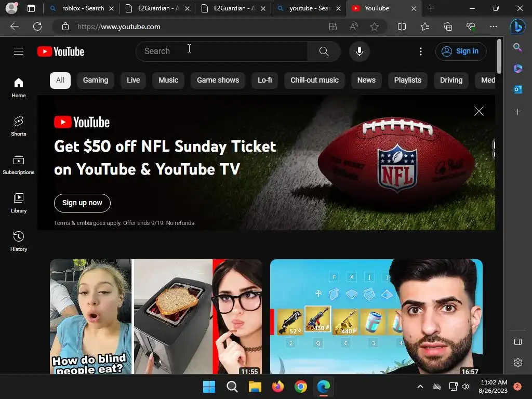Refresh the page

click(x=37, y=26)
